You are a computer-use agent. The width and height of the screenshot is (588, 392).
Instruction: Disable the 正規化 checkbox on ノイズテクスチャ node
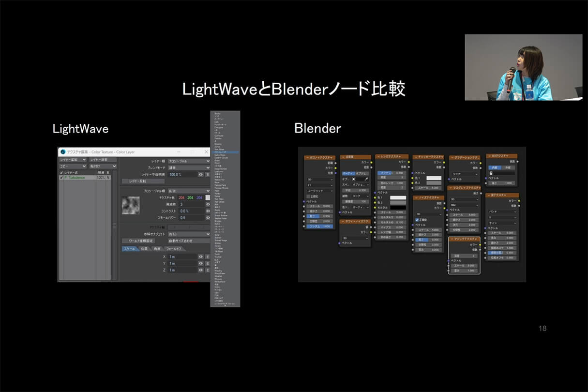[x=417, y=220]
